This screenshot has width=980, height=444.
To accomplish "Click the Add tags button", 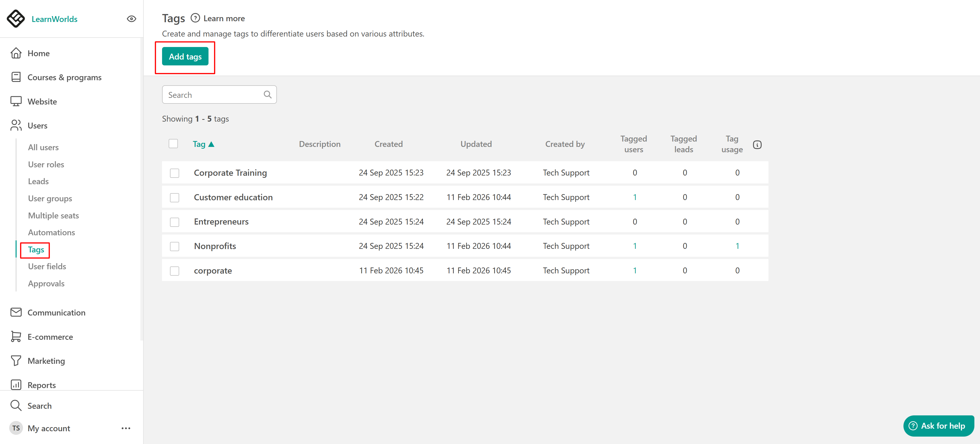I will [x=185, y=56].
